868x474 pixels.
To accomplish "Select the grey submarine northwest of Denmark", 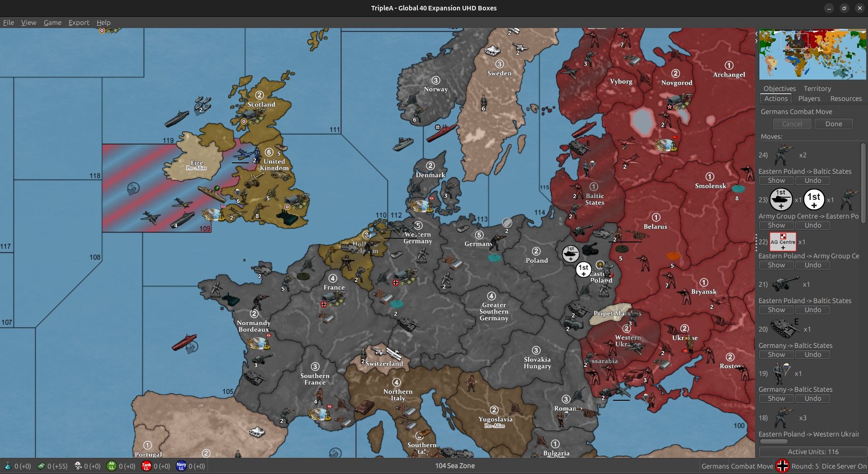I will (x=403, y=144).
